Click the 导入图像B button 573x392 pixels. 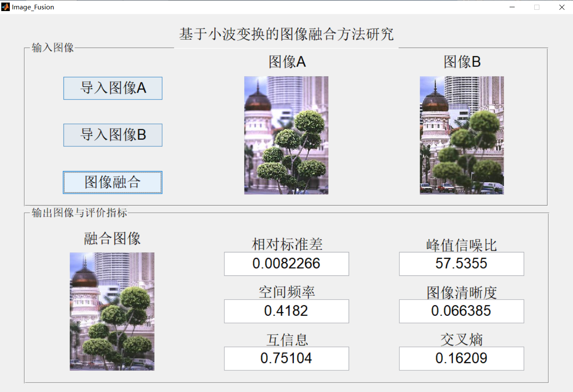click(112, 135)
